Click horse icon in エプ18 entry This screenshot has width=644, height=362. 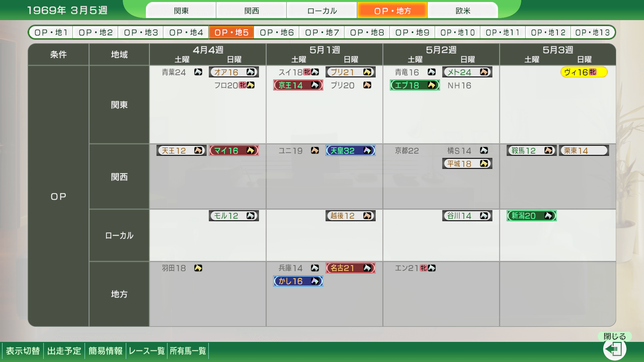[x=431, y=85]
